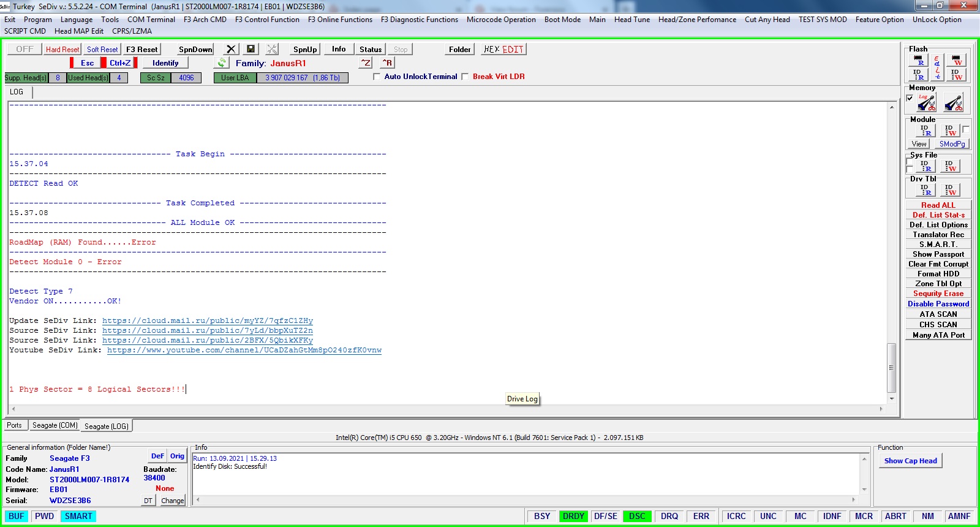Open the F3 Diagnostic Functions menu
This screenshot has height=527, width=980.
(x=420, y=20)
